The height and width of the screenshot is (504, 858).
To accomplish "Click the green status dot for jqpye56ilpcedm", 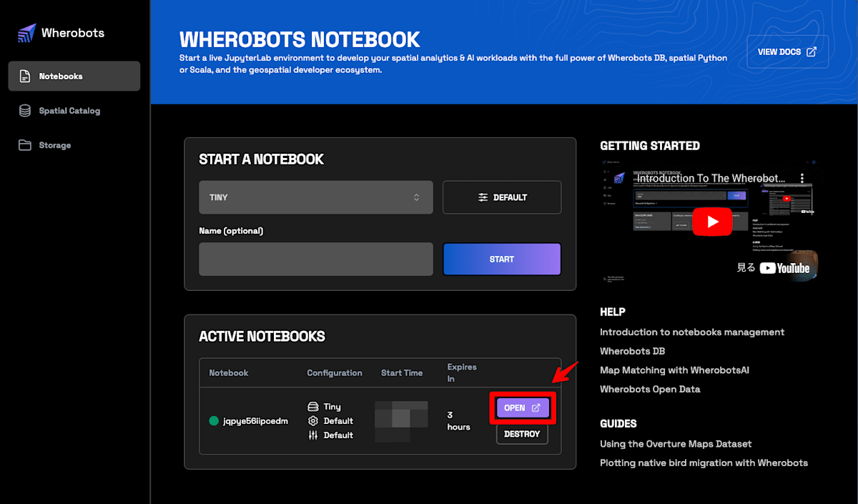I will 214,420.
